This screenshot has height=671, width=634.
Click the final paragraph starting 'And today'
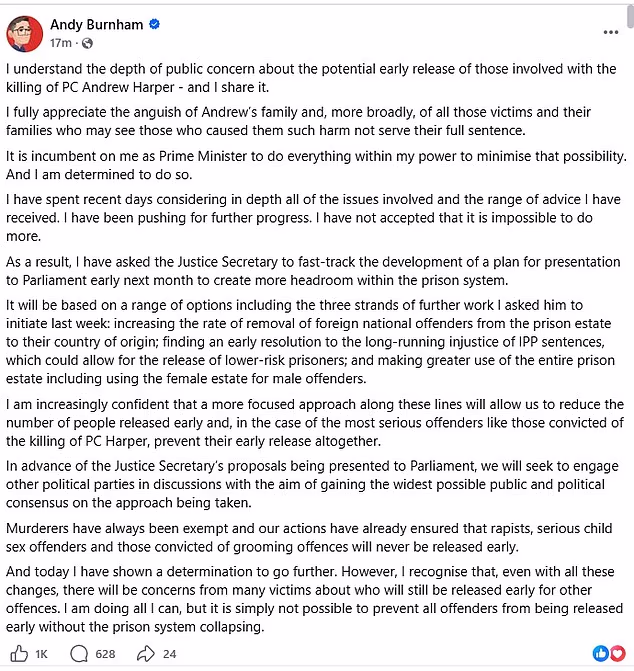pos(314,599)
